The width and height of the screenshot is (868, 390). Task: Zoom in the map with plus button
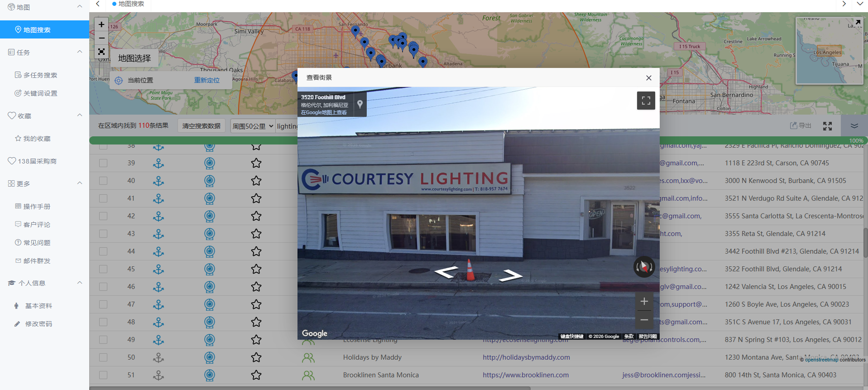[101, 24]
